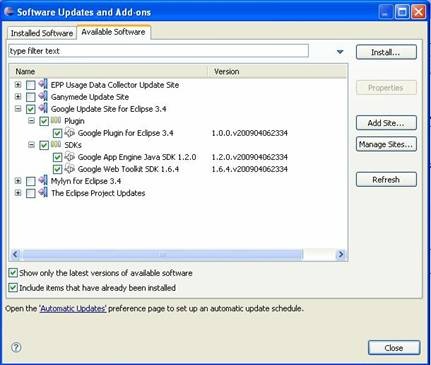Select version 1.0.0.v200904062334 cell

(x=250, y=133)
